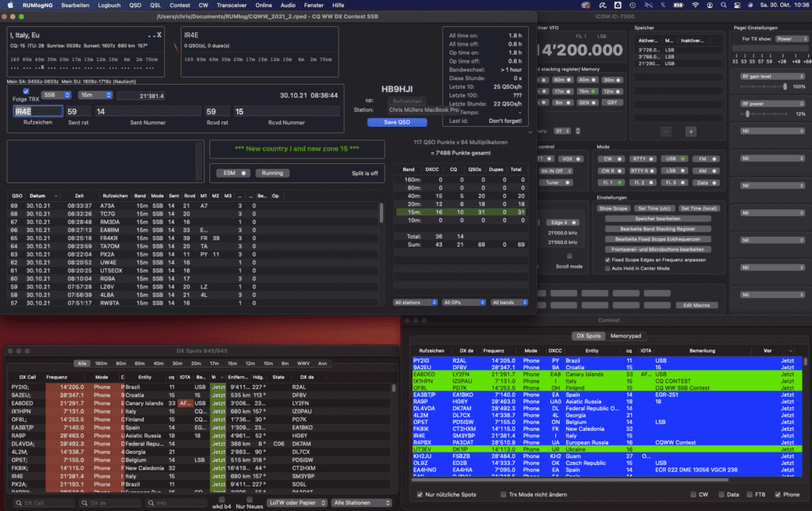Open the All bands filter dropdown
This screenshot has width=812, height=511.
pos(509,303)
